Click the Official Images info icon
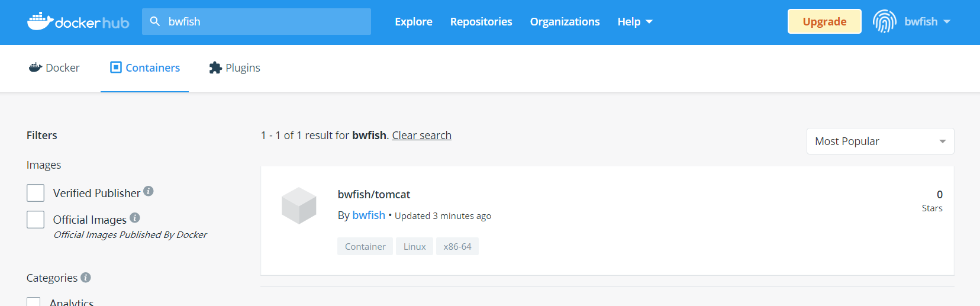Image resolution: width=980 pixels, height=306 pixels. (135, 218)
